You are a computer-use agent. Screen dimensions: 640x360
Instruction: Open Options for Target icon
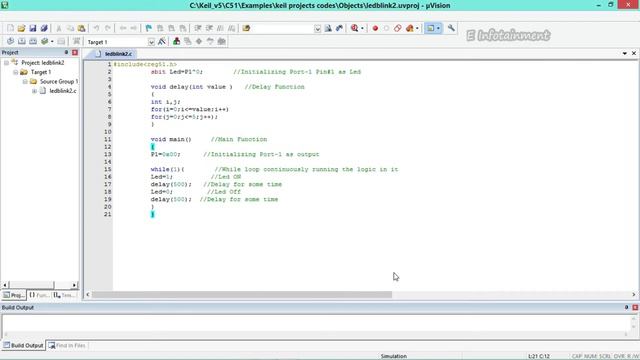point(162,41)
